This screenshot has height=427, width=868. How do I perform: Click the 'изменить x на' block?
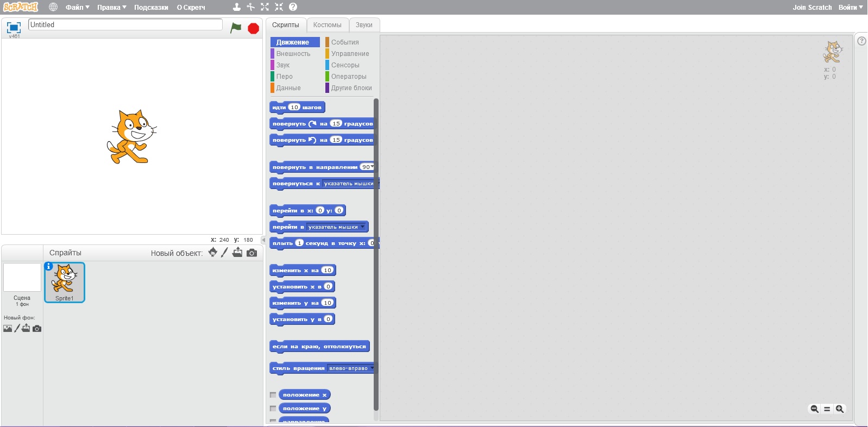point(303,271)
